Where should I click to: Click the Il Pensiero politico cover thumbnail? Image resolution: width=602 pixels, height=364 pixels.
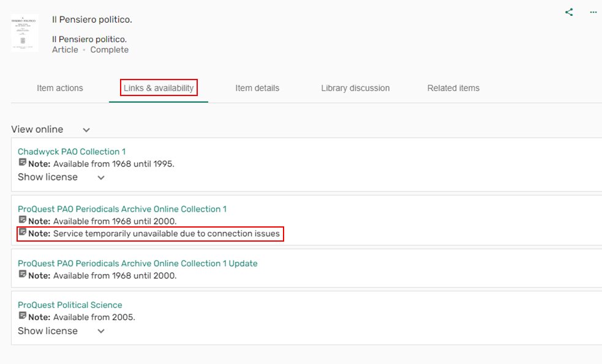pyautogui.click(x=24, y=32)
